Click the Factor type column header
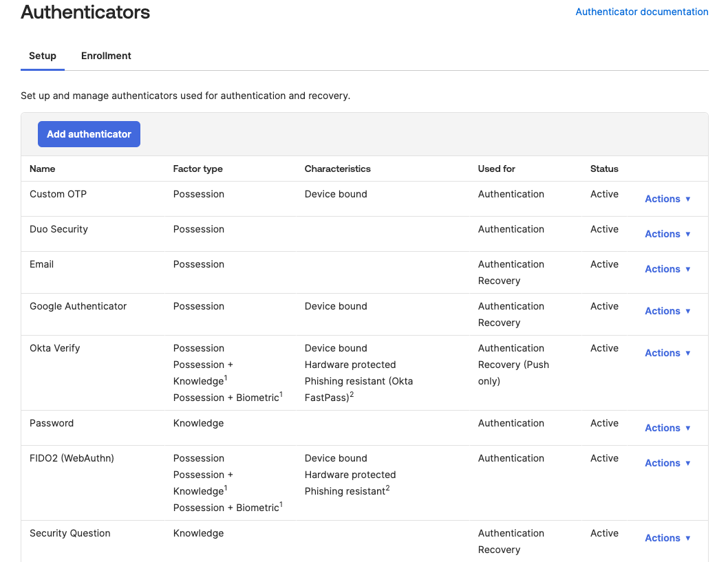 (199, 169)
